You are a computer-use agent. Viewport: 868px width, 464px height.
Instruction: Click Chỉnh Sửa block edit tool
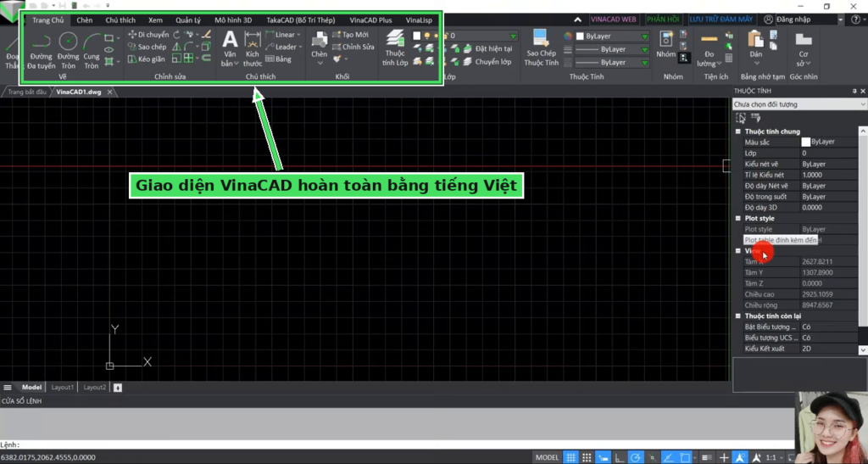click(x=353, y=47)
